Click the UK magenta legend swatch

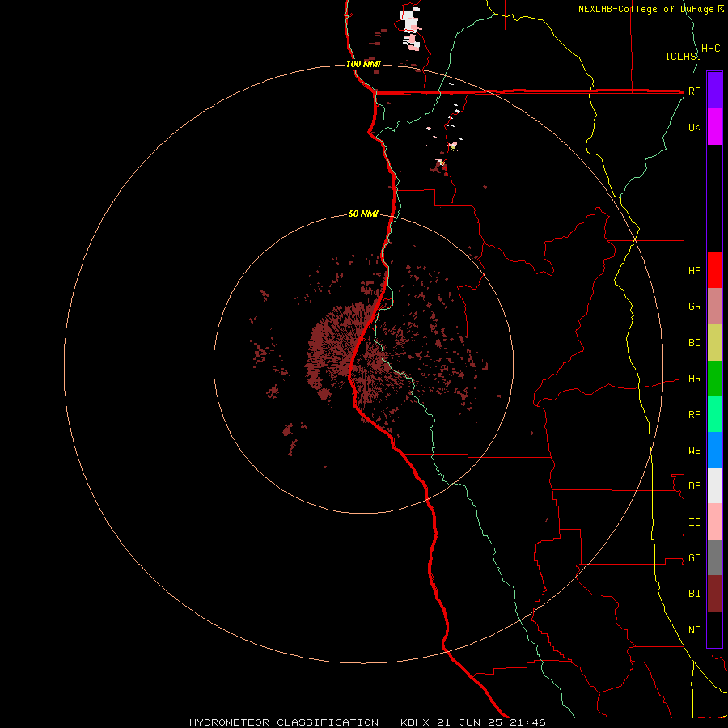(x=714, y=127)
